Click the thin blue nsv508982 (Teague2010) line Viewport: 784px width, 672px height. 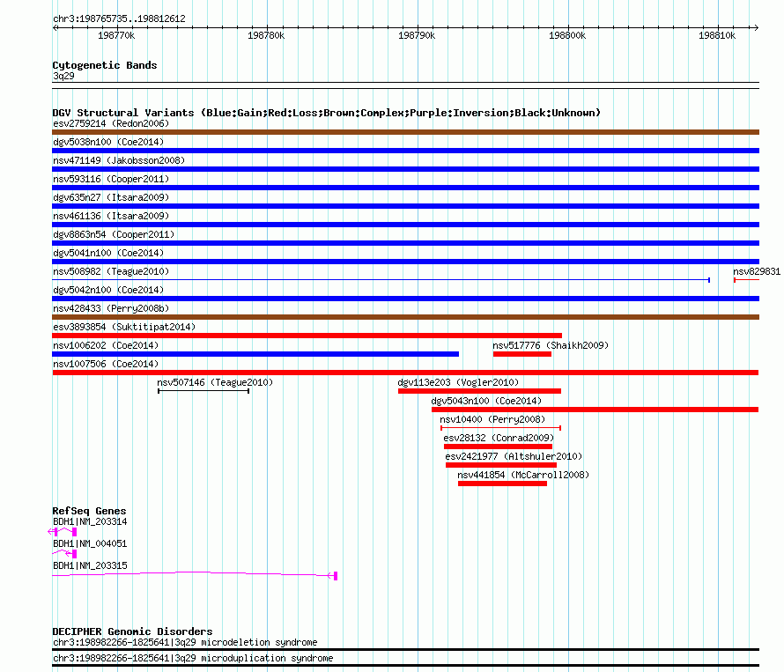(381, 280)
